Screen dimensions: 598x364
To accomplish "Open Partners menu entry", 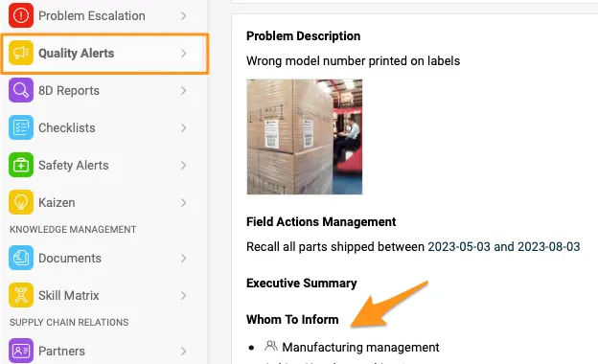I will (x=104, y=351).
